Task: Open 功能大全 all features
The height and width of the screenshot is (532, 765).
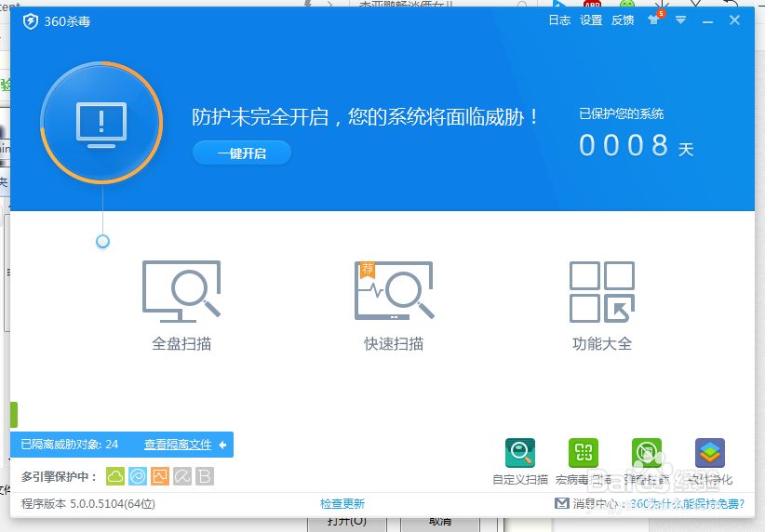Action: coord(602,305)
